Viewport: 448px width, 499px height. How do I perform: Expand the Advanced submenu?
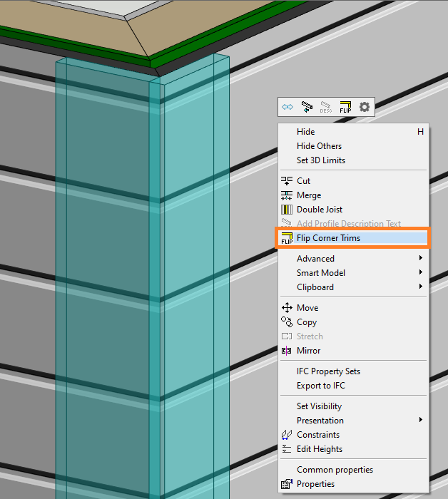pyautogui.click(x=315, y=259)
